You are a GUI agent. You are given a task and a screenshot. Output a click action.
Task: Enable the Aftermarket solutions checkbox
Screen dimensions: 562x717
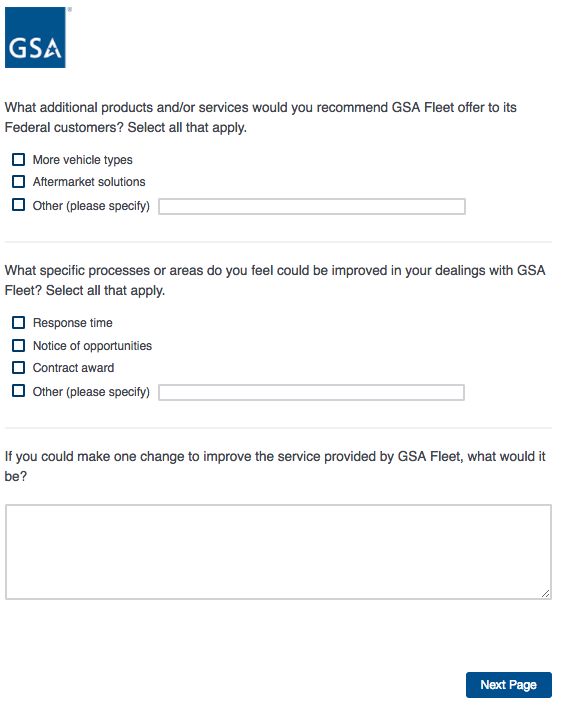pos(18,182)
